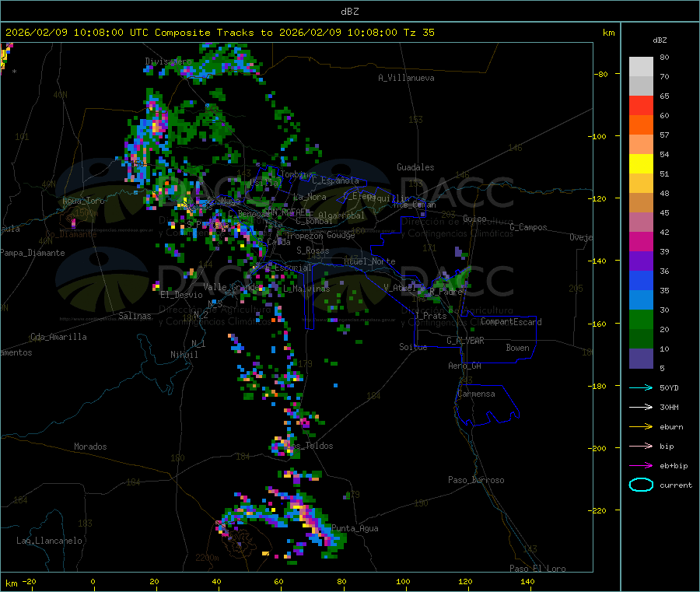
Task: Select the dark green 10–20 dBZ swatch
Action: 641,339
